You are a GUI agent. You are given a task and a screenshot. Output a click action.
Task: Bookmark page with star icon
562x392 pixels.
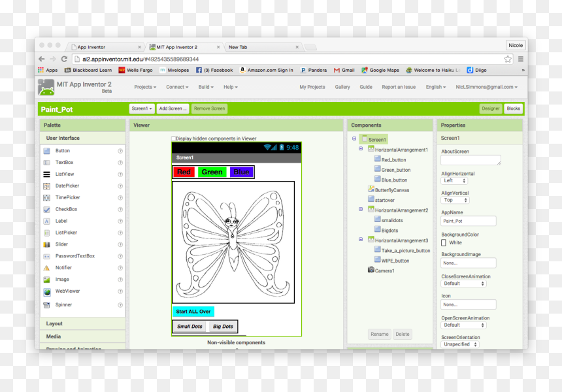pos(508,59)
